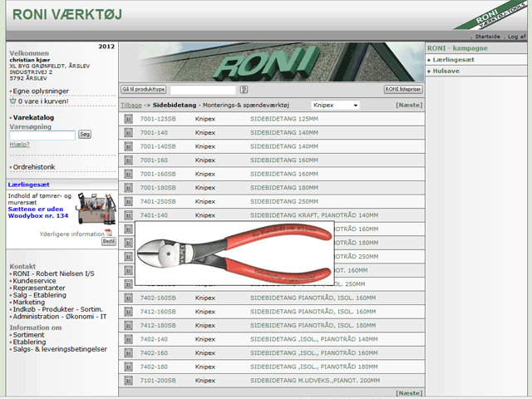Click the RONI listepriser button
532x399 pixels.
pyautogui.click(x=403, y=89)
